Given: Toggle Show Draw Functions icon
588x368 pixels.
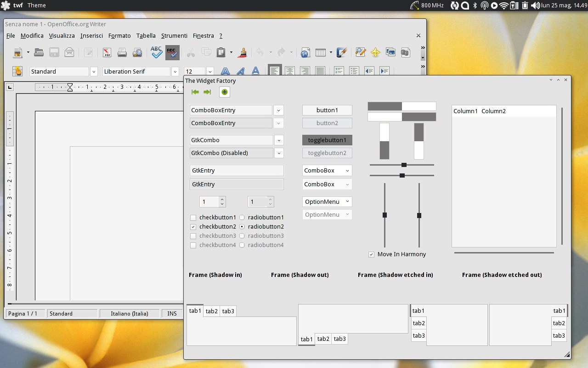Looking at the screenshot, I should pyautogui.click(x=341, y=52).
